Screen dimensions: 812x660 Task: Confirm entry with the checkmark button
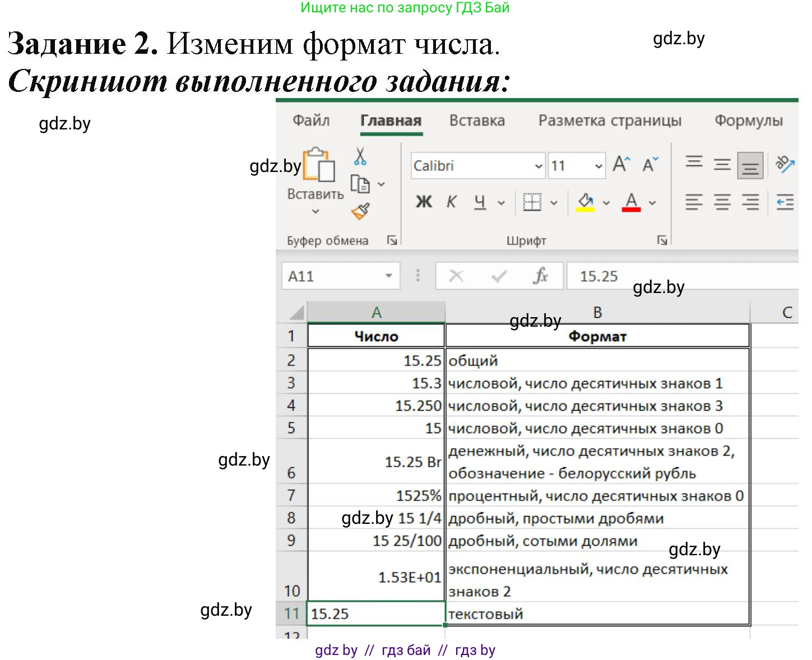click(498, 276)
